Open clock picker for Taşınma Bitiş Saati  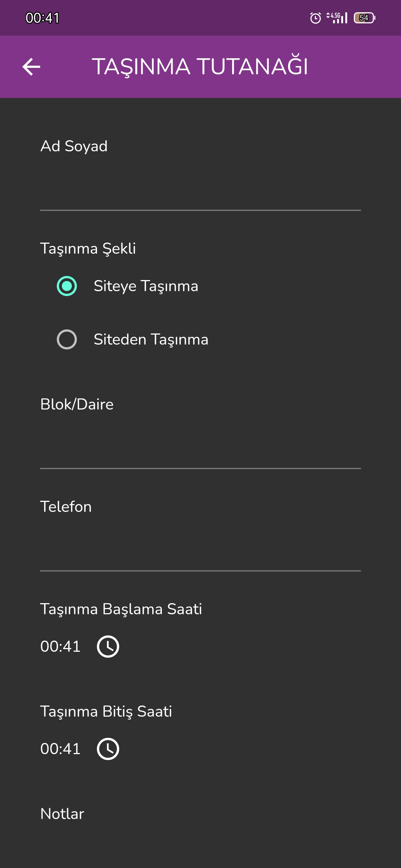click(108, 749)
